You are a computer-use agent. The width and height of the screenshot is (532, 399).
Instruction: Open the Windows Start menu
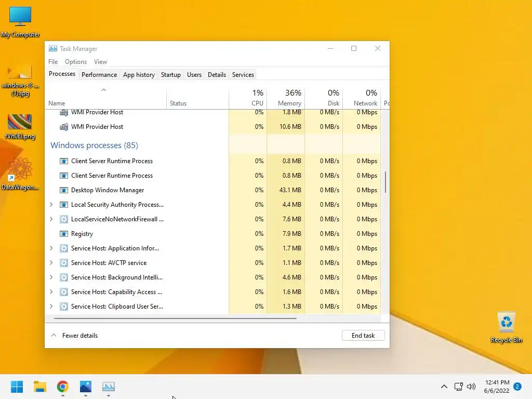click(x=17, y=387)
